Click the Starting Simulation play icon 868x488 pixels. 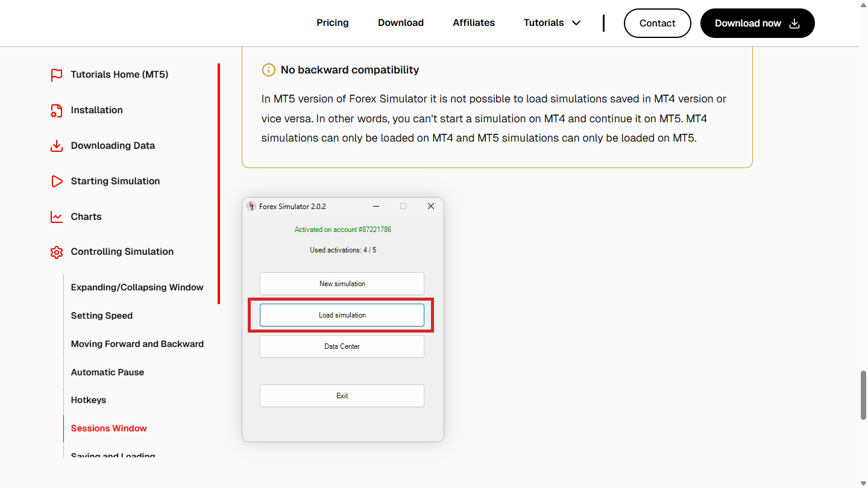click(57, 181)
